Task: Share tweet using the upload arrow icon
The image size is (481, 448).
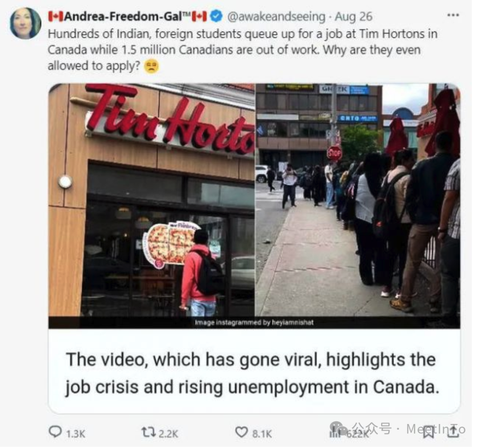Action: pyautogui.click(x=453, y=432)
